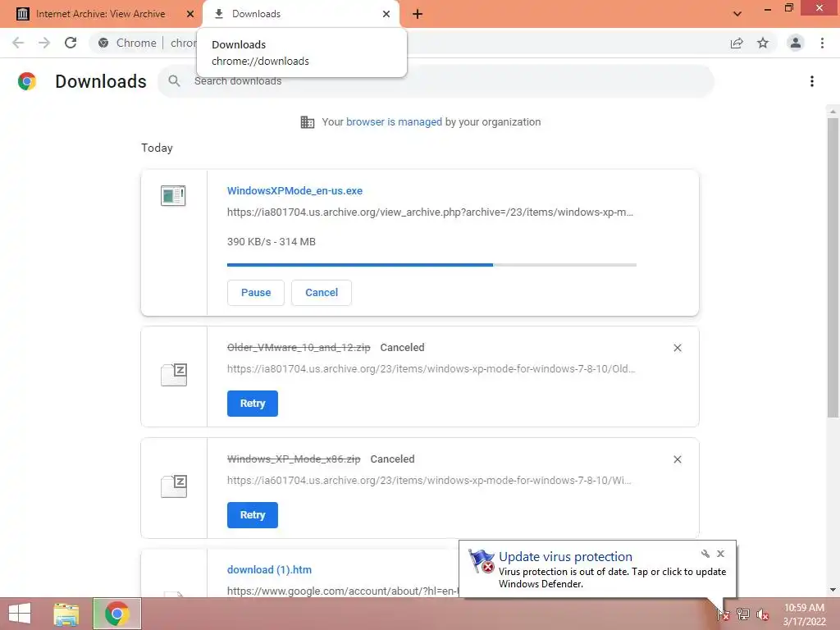Close the virus protection notification balloon
Screen dimensions: 840x630
pyautogui.click(x=720, y=554)
